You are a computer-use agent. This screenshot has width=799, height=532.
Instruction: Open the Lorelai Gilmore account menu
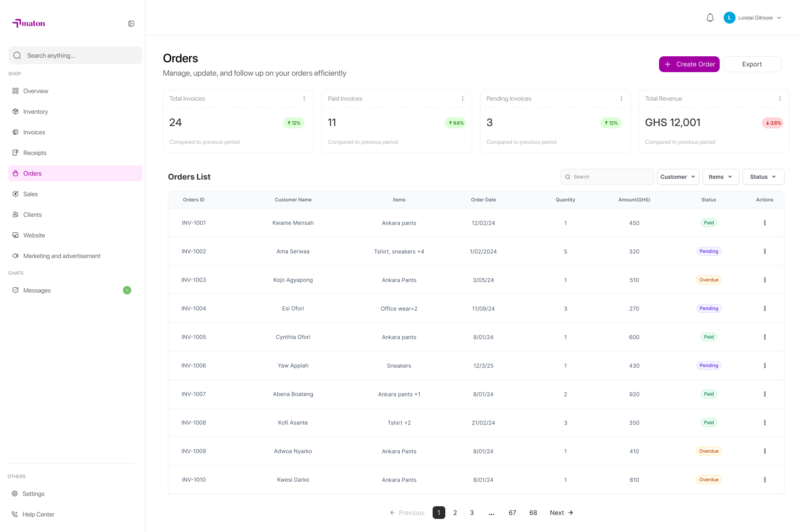753,18
